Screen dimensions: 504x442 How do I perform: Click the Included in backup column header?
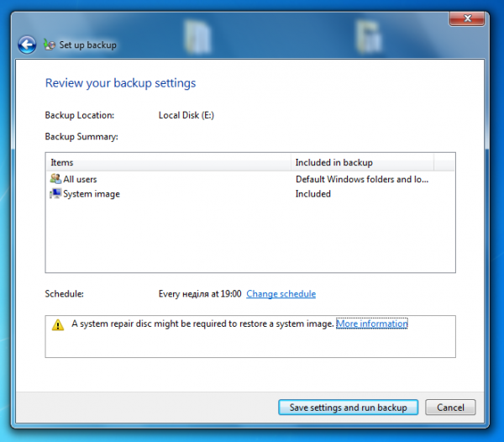(x=362, y=162)
